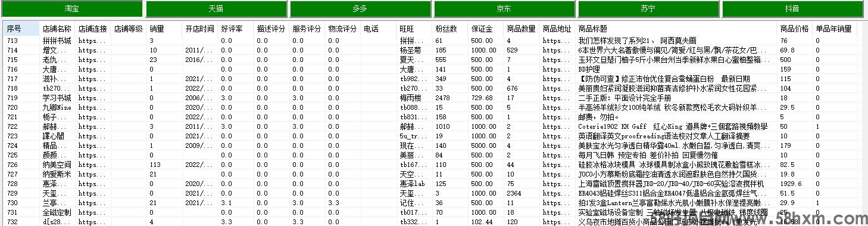Click the 淘宝 green button
This screenshot has height=226, width=868.
click(x=72, y=9)
